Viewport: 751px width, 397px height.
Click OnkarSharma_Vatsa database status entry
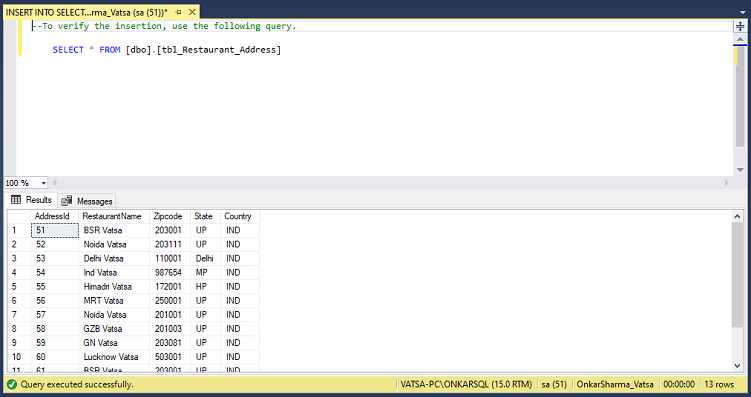point(614,384)
